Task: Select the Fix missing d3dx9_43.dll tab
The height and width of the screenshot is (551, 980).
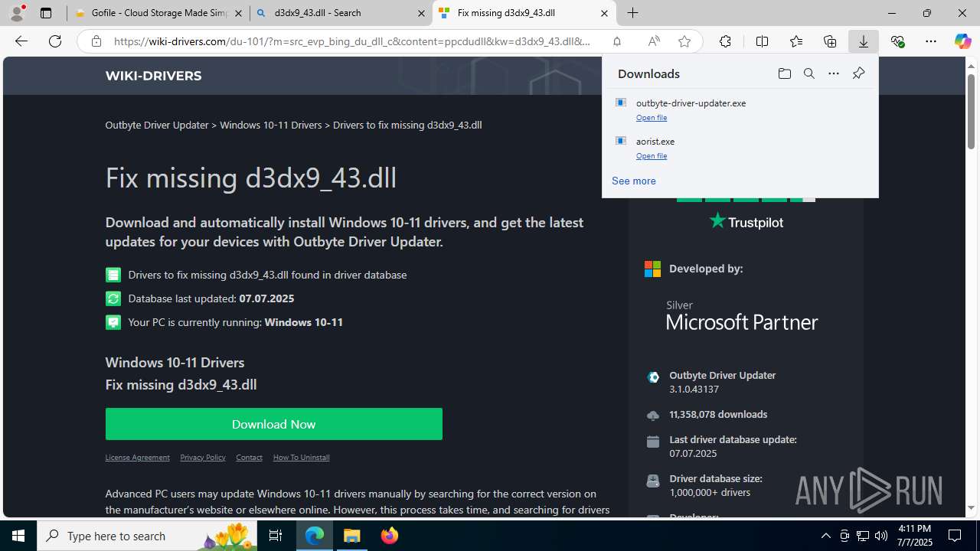Action: 524,13
